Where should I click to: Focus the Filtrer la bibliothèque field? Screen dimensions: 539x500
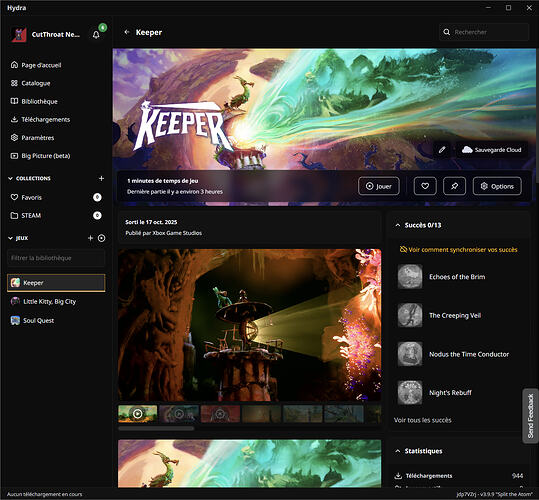point(56,258)
